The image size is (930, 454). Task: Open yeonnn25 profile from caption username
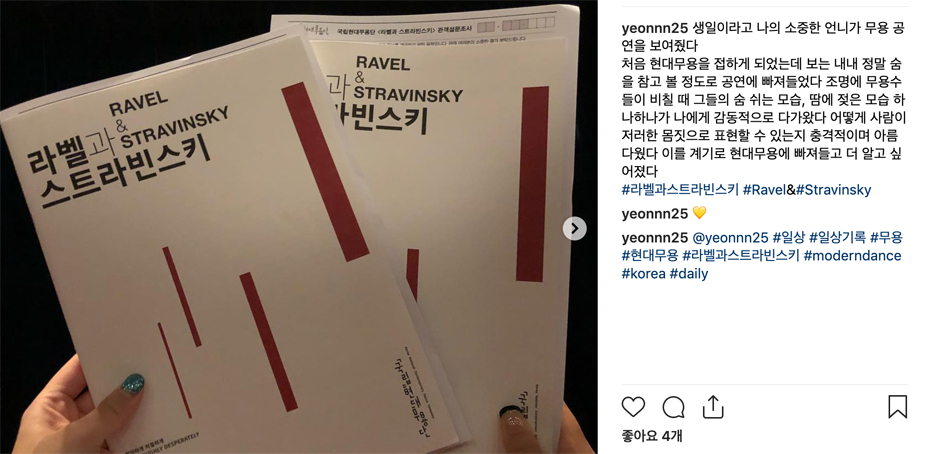pos(655,29)
